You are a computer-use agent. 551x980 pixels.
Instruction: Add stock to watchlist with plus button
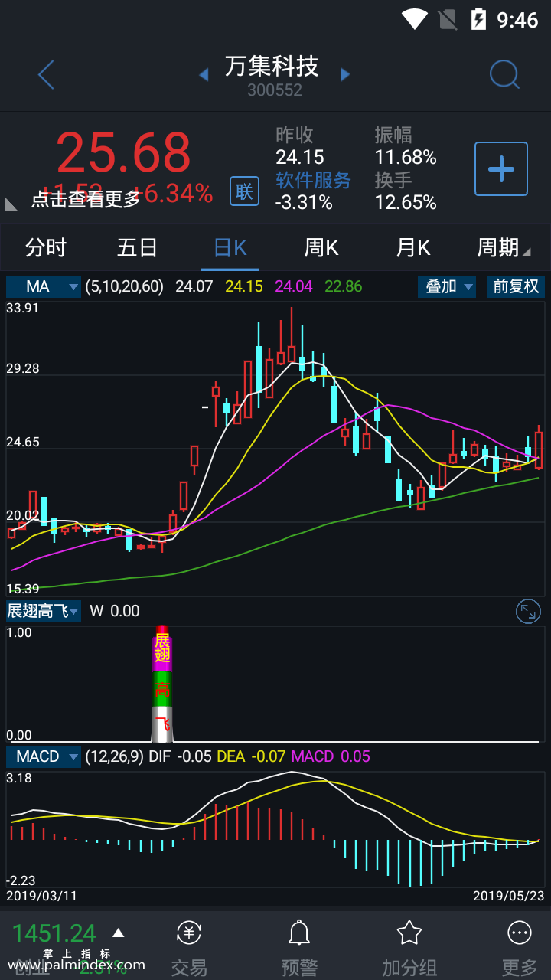pyautogui.click(x=501, y=168)
